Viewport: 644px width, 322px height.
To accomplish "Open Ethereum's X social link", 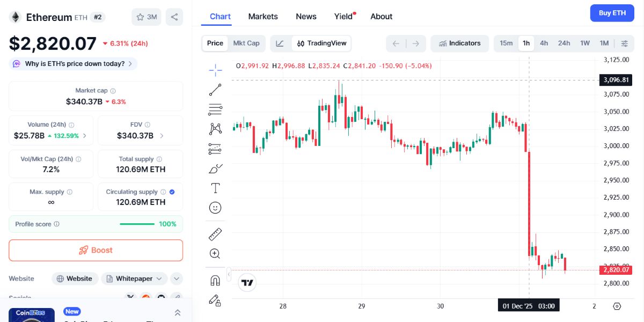I will point(130,297).
